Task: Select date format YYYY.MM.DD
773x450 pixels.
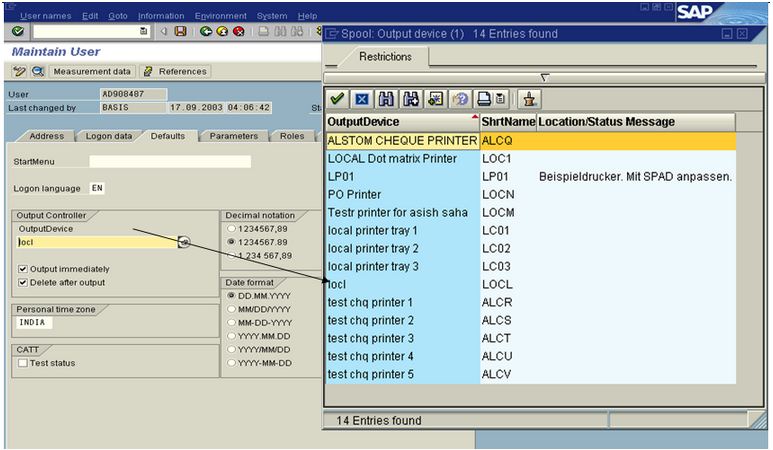Action: tap(231, 336)
